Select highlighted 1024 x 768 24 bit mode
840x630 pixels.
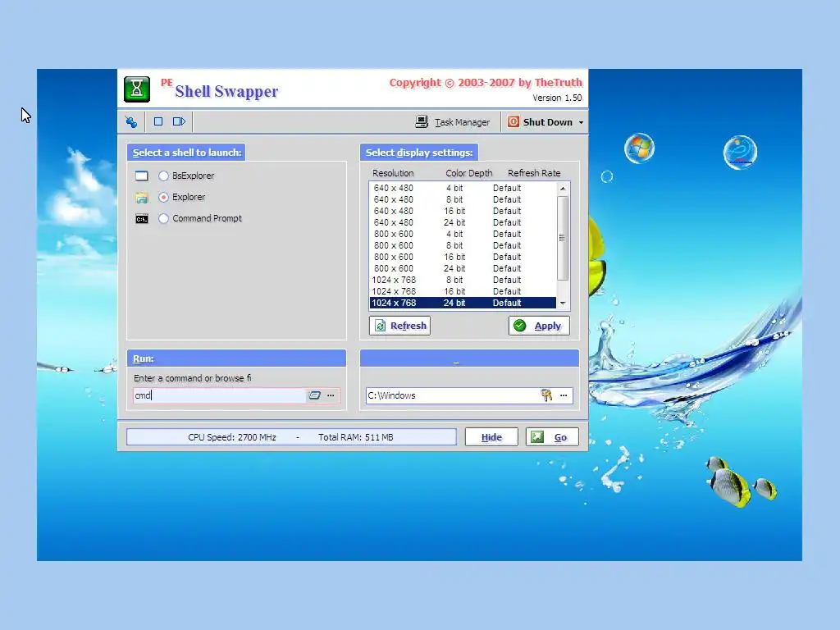[x=463, y=303]
